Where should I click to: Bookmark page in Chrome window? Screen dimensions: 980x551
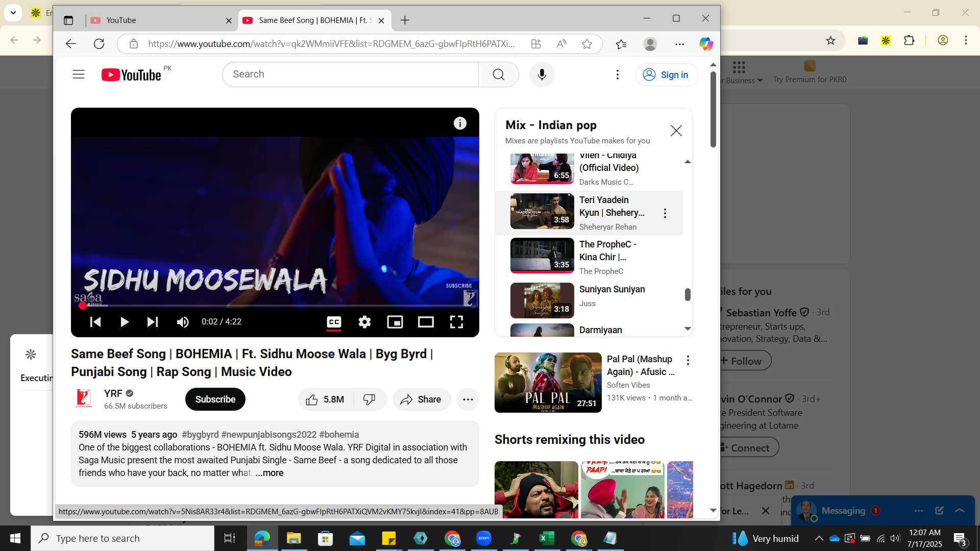pos(831,40)
